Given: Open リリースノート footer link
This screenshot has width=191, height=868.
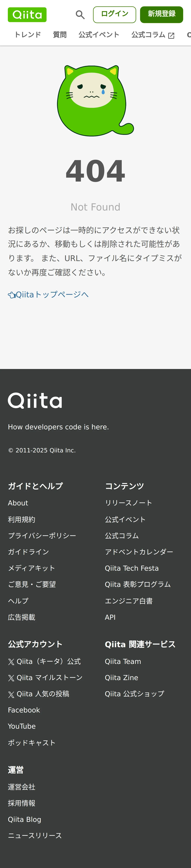Looking at the screenshot, I should (x=128, y=503).
